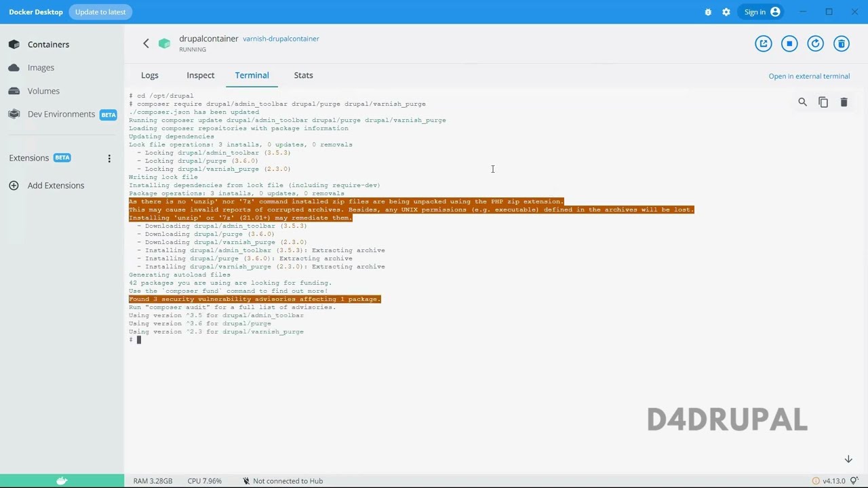Screen dimensions: 868x488
Task: Click the RUNNING status label
Action: point(193,49)
